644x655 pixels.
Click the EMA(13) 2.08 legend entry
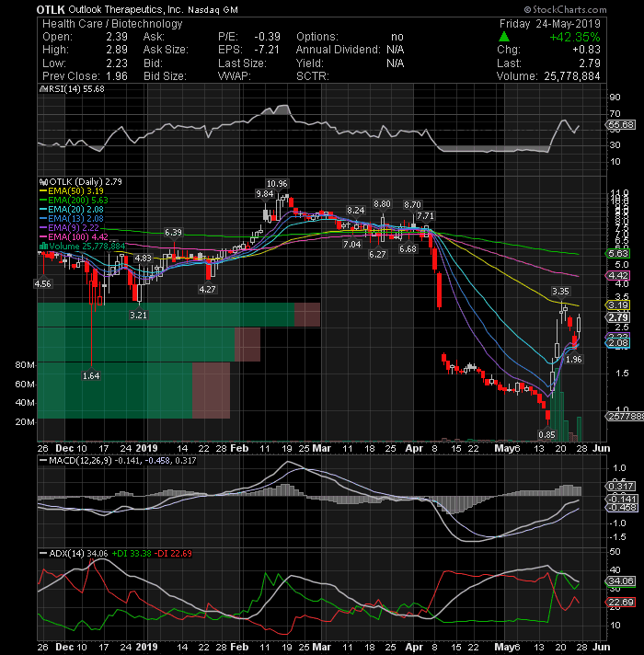75,218
